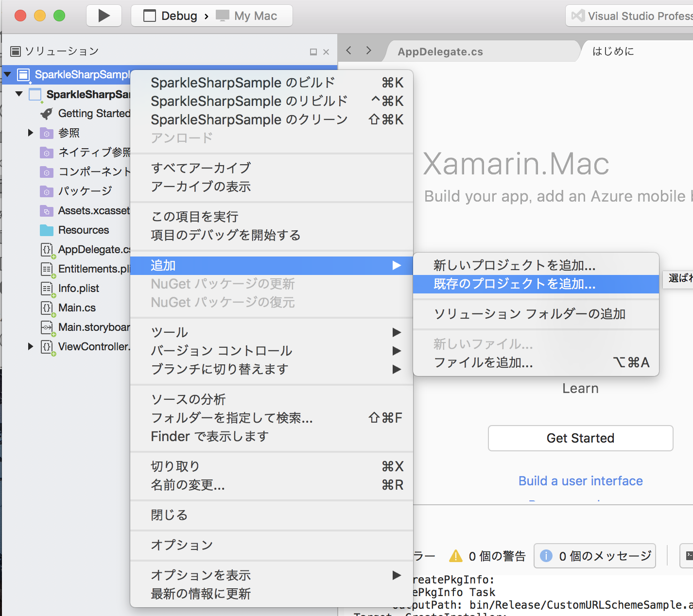Select the My Mac target device
The image size is (693, 616).
coord(247,16)
